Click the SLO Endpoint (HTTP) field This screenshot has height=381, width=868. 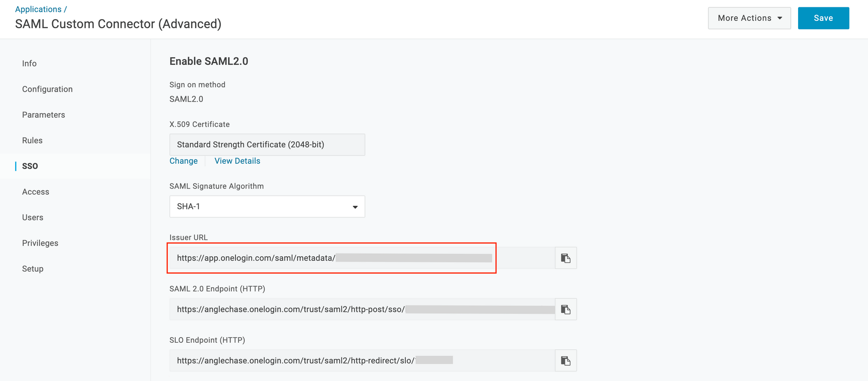362,361
